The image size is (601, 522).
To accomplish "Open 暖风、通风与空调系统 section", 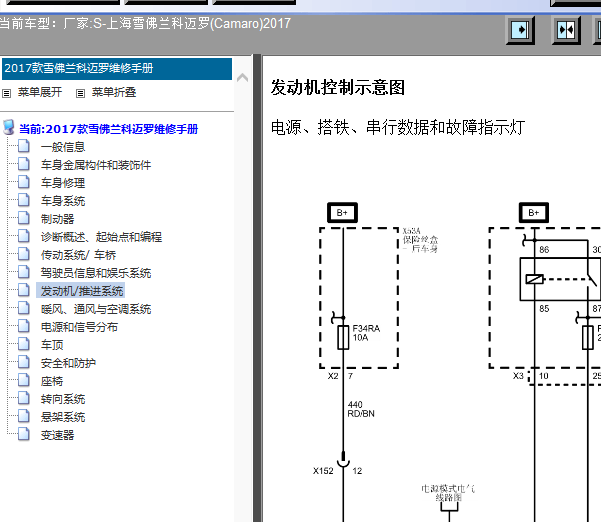I will point(96,309).
